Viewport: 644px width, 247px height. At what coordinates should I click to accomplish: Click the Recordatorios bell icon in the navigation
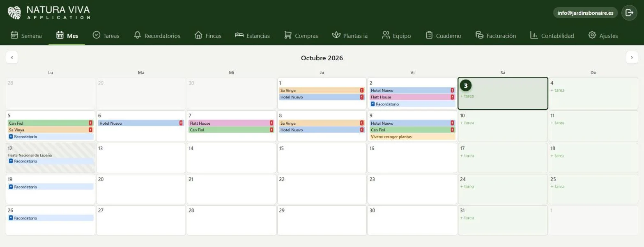coord(138,35)
